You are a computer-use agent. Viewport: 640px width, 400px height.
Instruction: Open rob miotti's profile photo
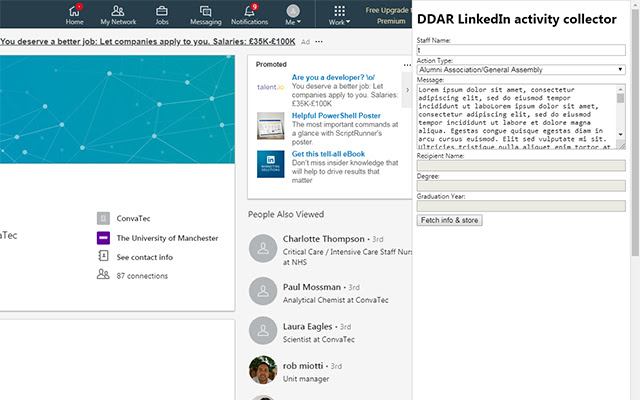pos(263,370)
